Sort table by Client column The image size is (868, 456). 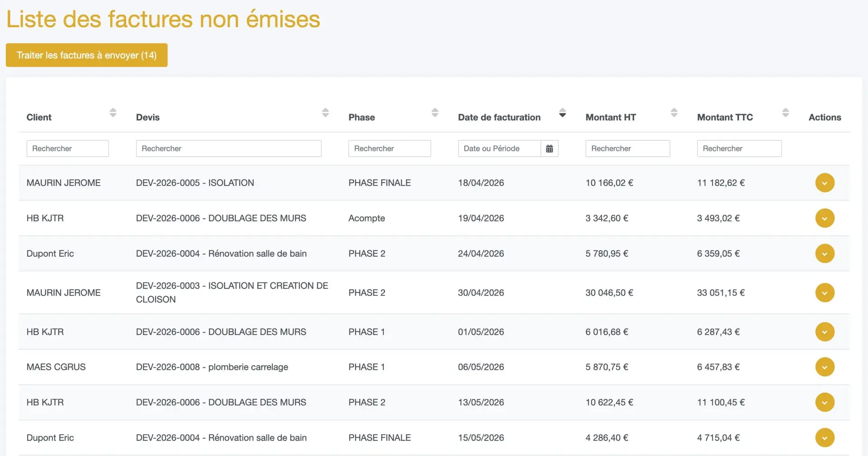click(x=113, y=113)
